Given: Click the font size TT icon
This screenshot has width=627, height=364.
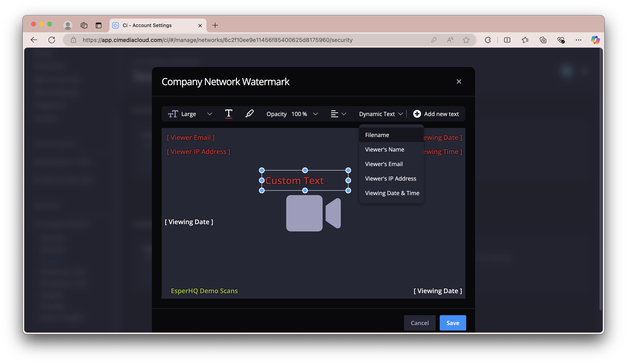Looking at the screenshot, I should [173, 114].
